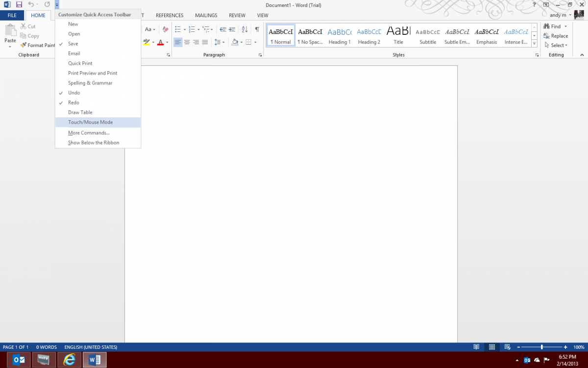The image size is (588, 368).
Task: Switch to the REVIEW tab
Action: (x=237, y=15)
